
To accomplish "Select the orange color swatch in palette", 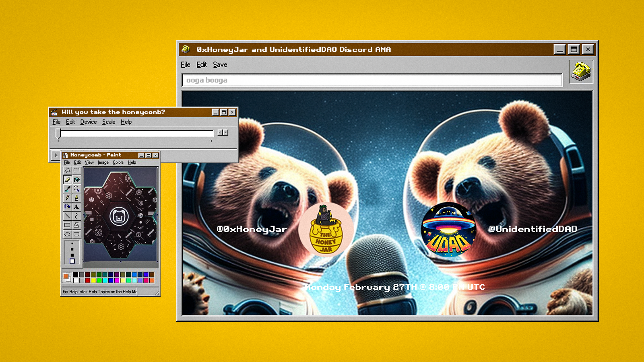I will click(152, 280).
